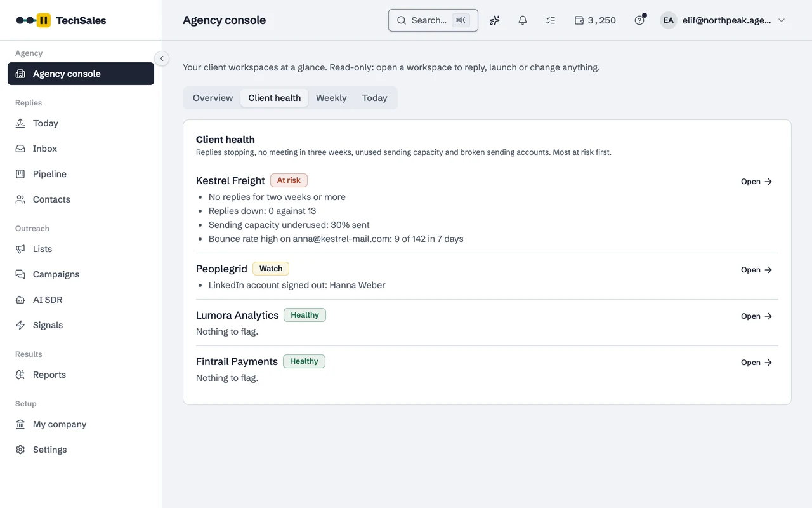Switch to the Today tab

(374, 98)
